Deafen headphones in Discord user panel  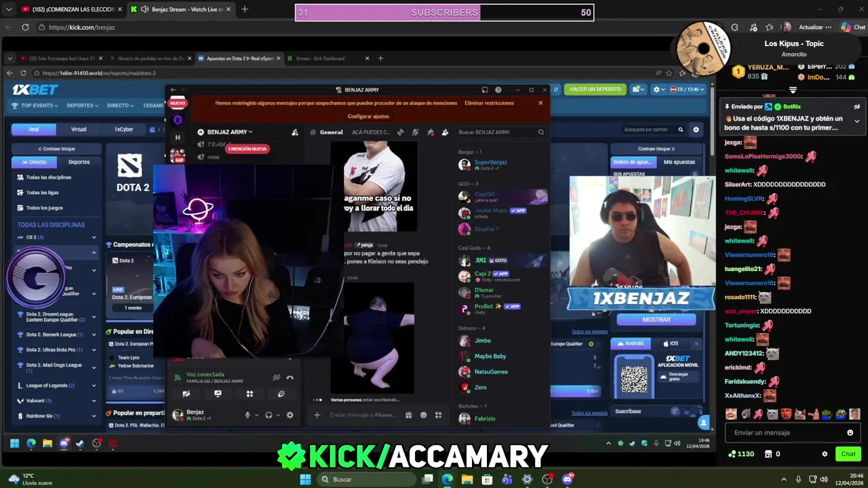pos(269,415)
